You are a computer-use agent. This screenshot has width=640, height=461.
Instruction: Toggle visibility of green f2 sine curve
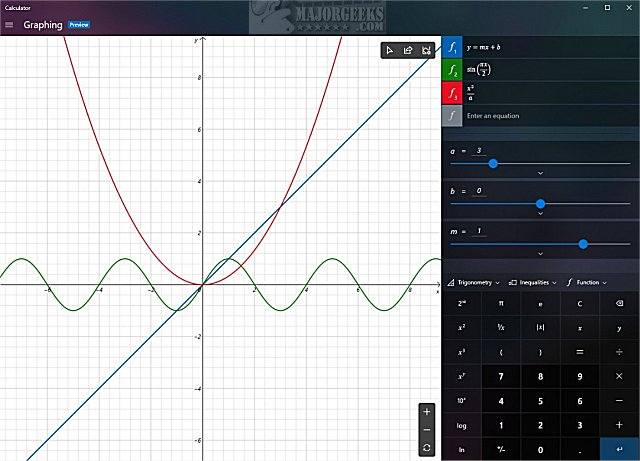452,70
